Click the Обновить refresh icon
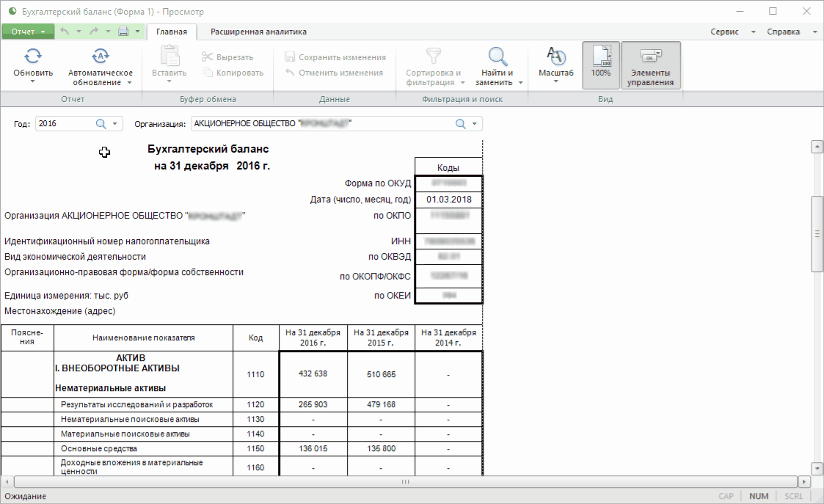824x504 pixels. pos(33,56)
